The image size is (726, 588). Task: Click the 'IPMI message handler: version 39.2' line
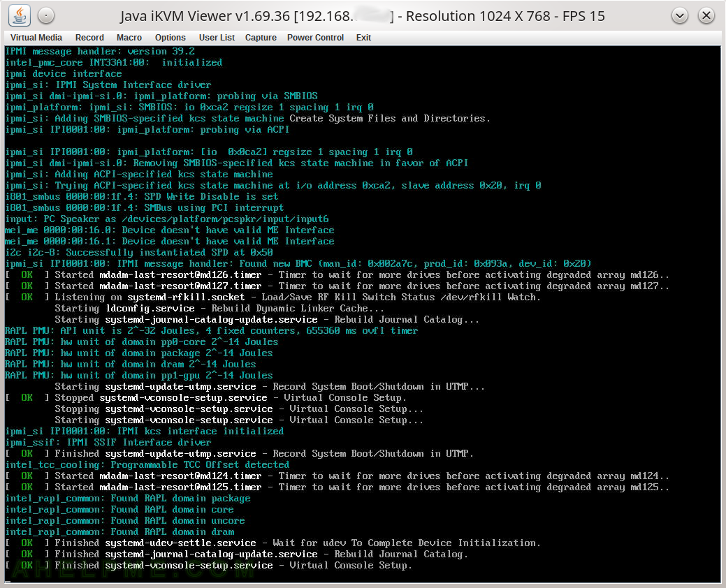[100, 52]
